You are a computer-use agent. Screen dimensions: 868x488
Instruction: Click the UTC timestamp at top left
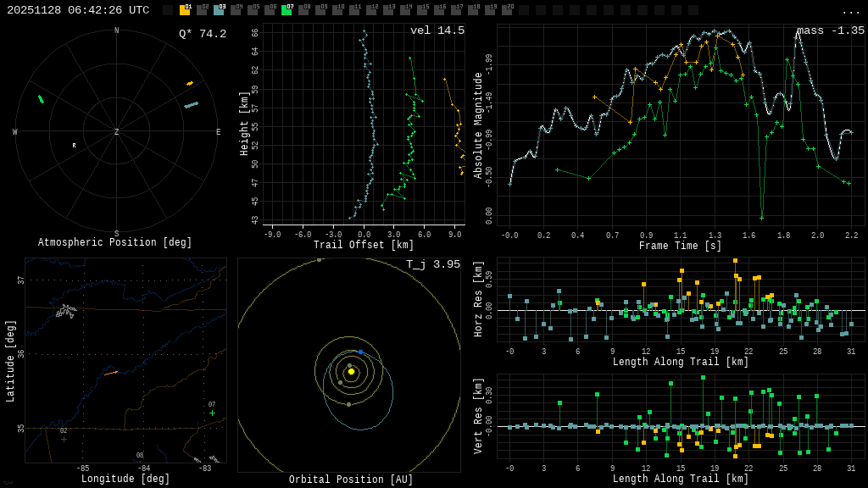(78, 10)
